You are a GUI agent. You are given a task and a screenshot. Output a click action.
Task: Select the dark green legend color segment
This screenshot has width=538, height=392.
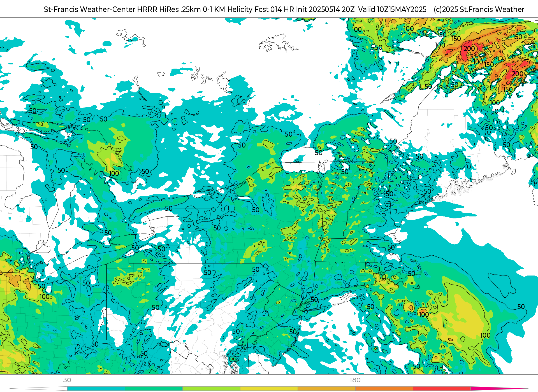(x=154, y=389)
